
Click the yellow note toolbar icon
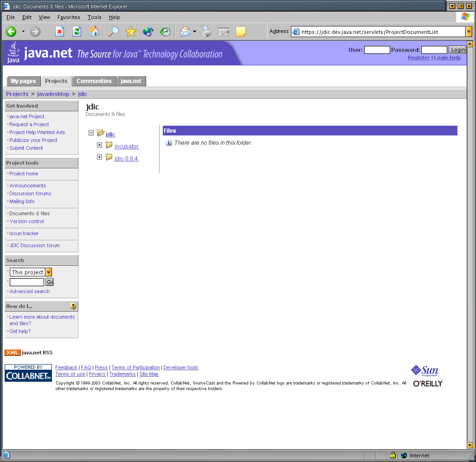[241, 32]
